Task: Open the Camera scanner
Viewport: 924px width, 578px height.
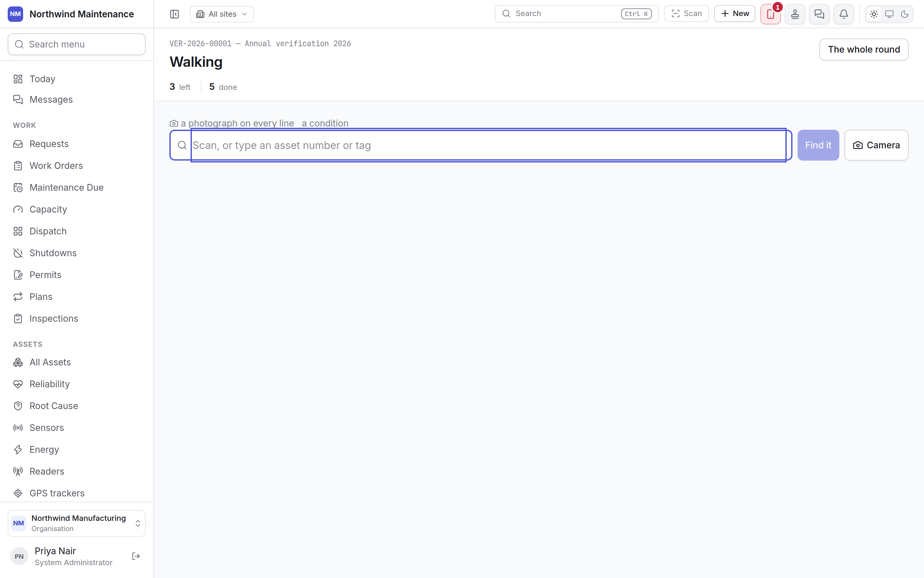Action: click(876, 145)
